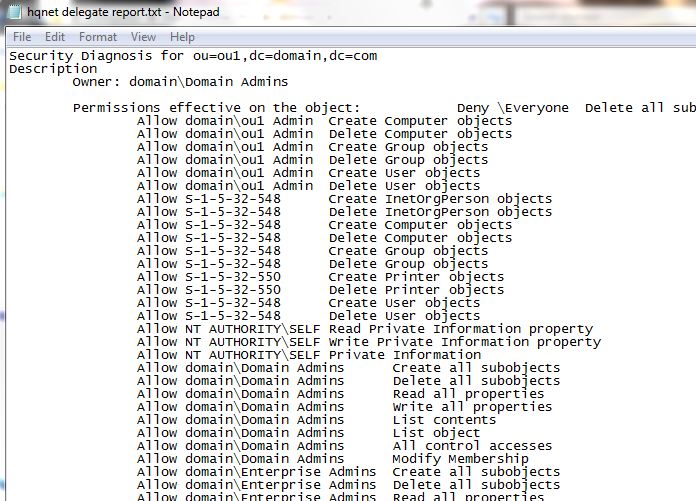Image resolution: width=696 pixels, height=501 pixels.
Task: Click the ou1 Admin 'Create Computer objects' line
Action: (324, 121)
